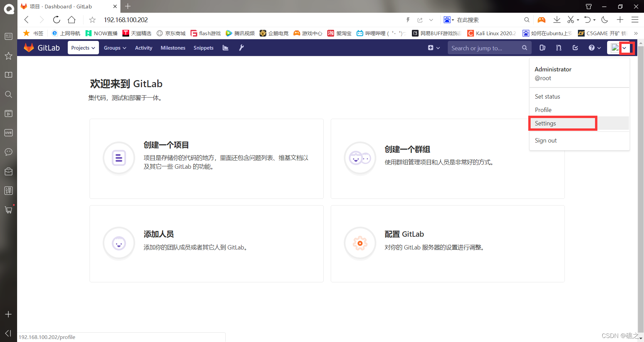Open the 上网导航 bookmark
This screenshot has width=644, height=342.
[66, 33]
